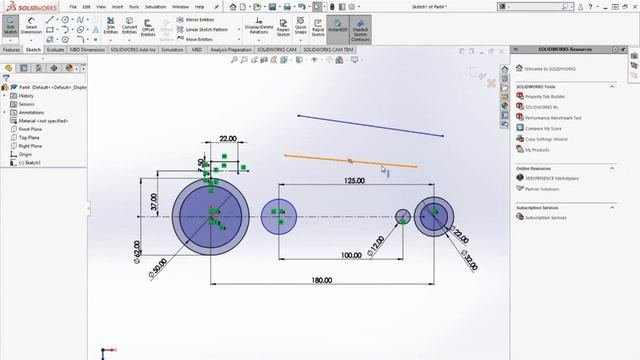
Task: Toggle Shaded Sketch Contours
Action: click(x=360, y=29)
